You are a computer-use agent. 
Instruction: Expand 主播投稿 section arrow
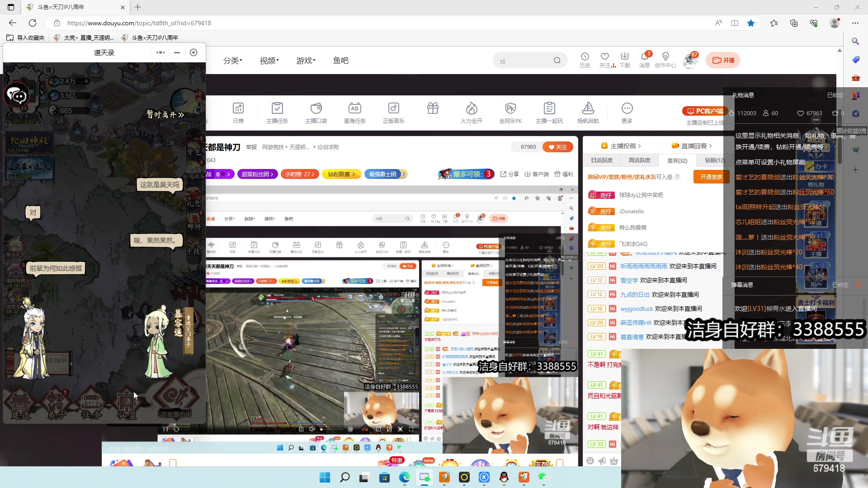pyautogui.click(x=639, y=146)
